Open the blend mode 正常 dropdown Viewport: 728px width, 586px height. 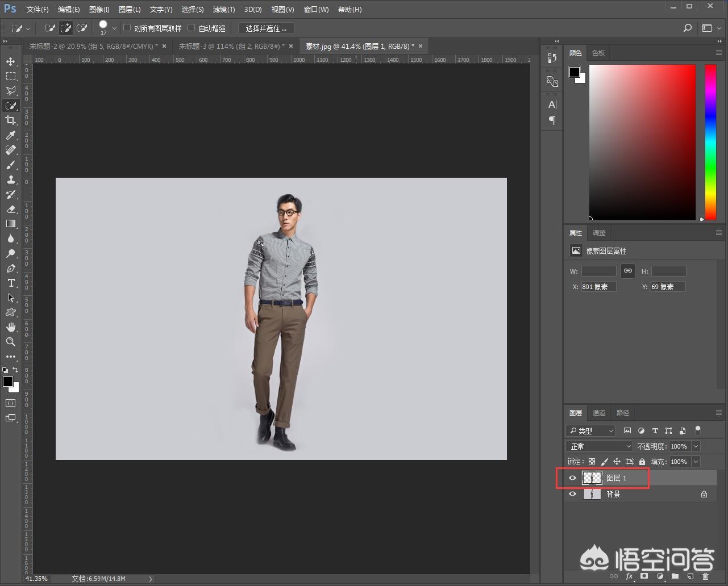point(599,446)
